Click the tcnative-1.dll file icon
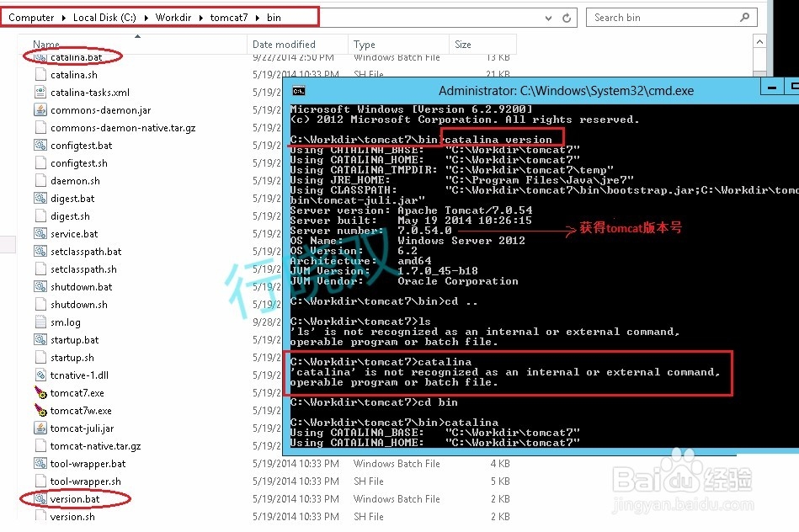 (x=40, y=375)
